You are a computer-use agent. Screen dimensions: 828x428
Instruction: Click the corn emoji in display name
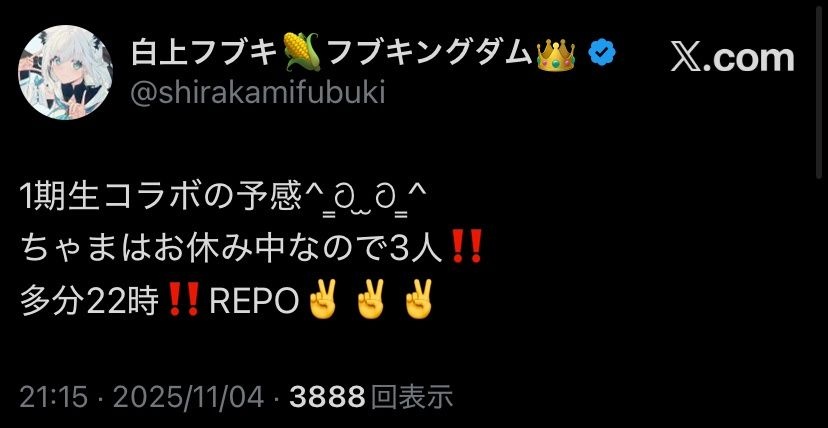[302, 52]
